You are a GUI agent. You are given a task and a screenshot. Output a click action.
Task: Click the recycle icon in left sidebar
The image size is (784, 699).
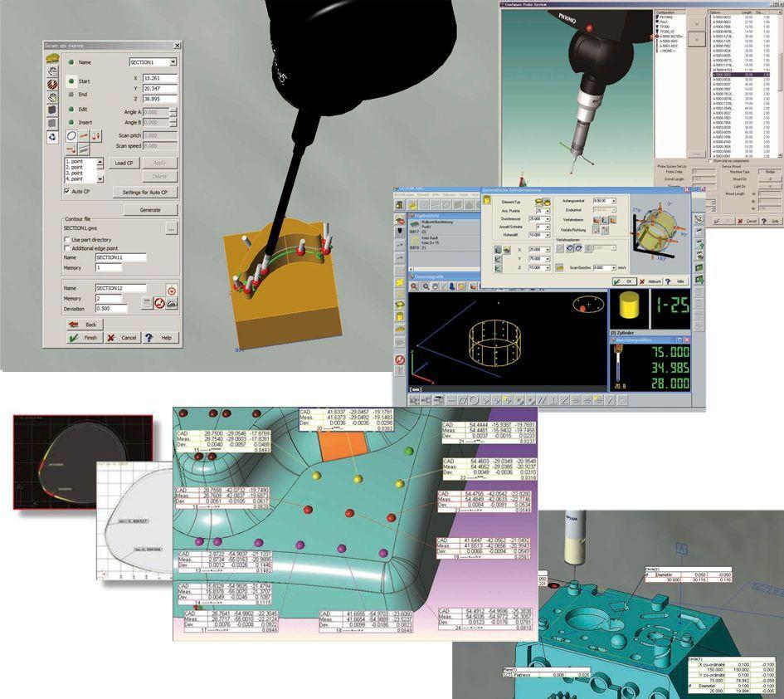click(52, 137)
